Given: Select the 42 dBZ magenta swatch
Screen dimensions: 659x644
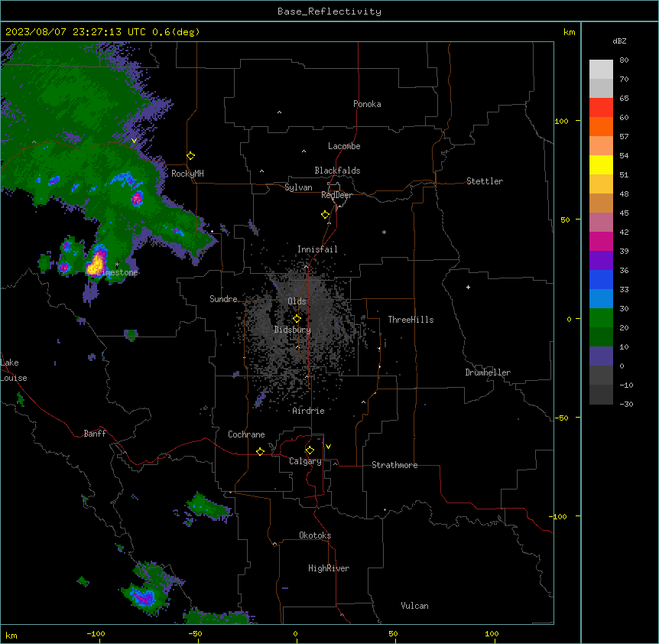Looking at the screenshot, I should (x=601, y=242).
